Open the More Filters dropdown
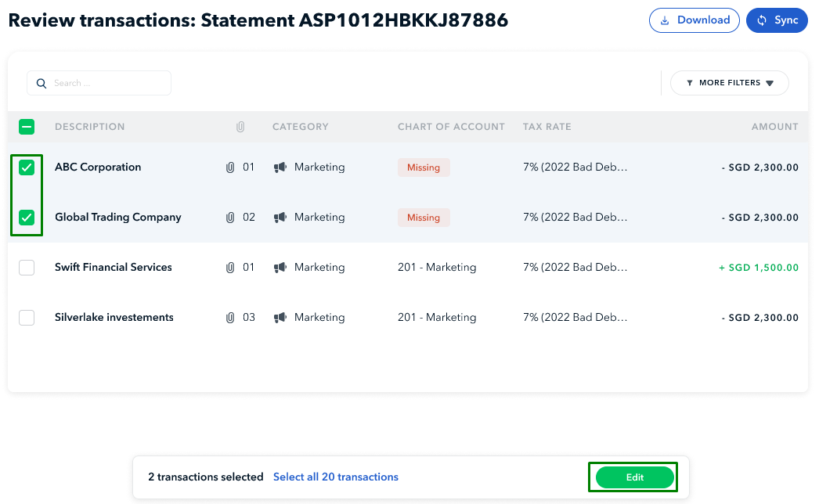This screenshot has height=504, width=819. click(x=729, y=83)
